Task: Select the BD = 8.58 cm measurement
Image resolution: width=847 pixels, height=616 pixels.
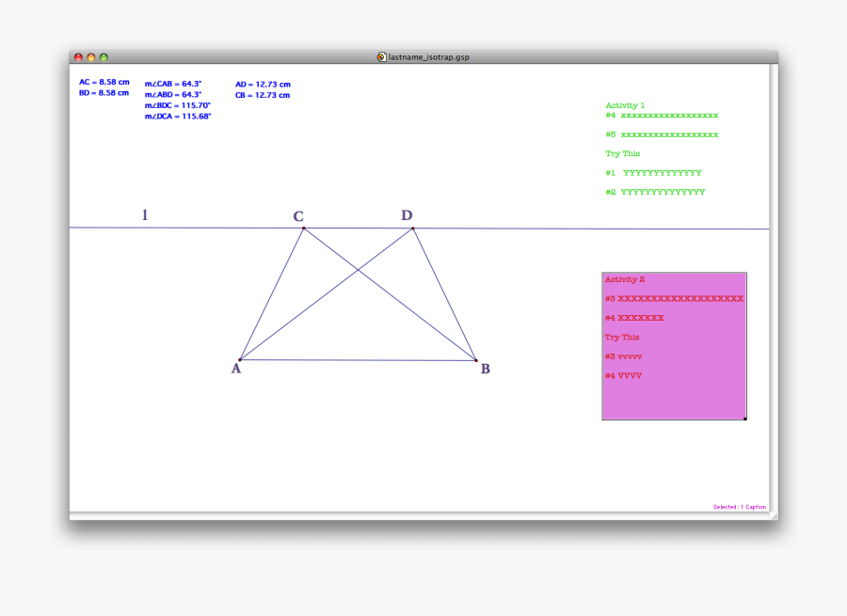Action: tap(104, 93)
